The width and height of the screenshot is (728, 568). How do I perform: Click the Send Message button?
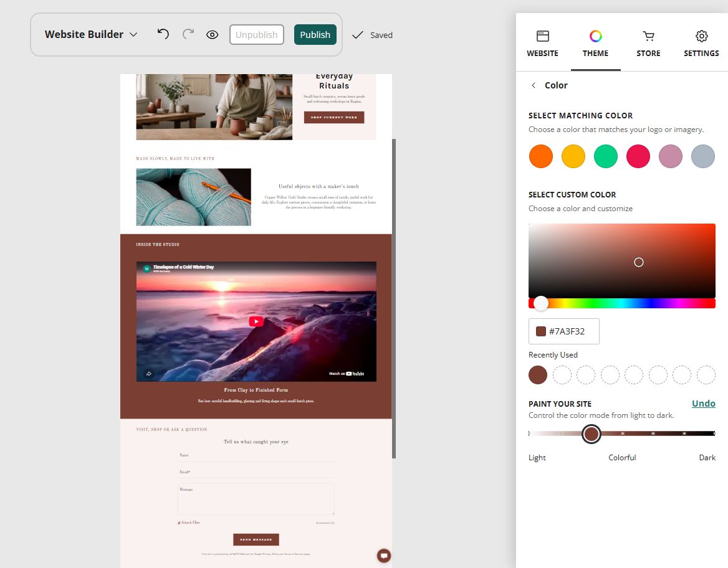(x=256, y=540)
